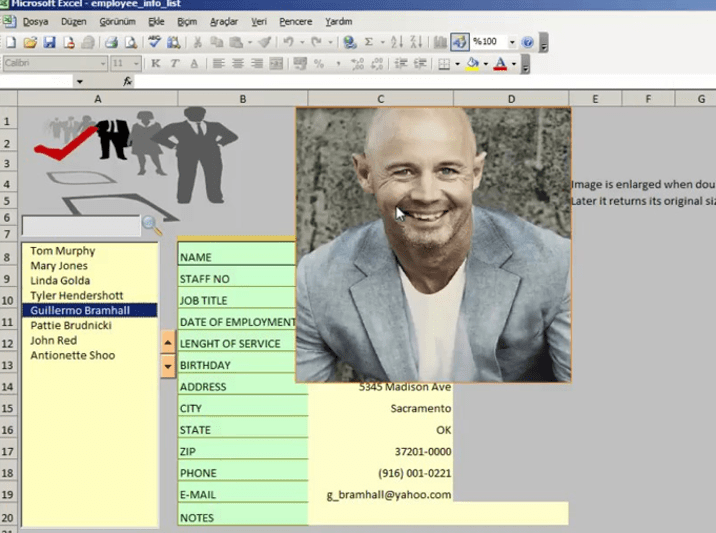Open Print Preview

[x=131, y=42]
